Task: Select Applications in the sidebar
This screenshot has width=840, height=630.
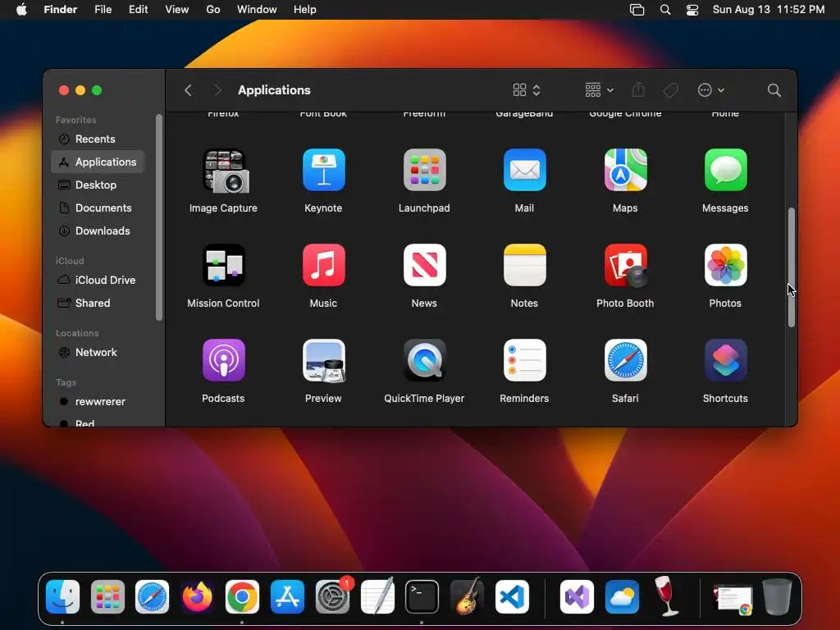Action: point(98,162)
